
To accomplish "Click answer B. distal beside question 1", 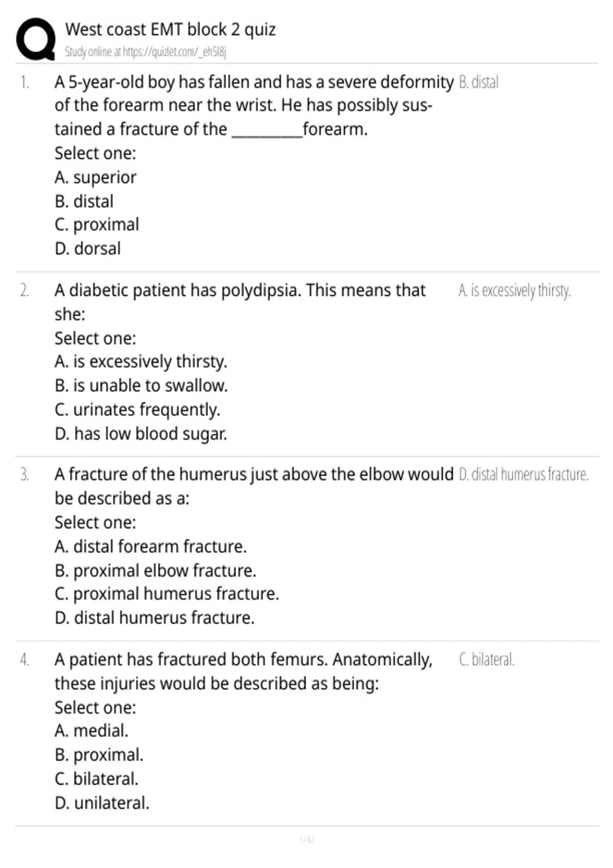I will pos(479,82).
